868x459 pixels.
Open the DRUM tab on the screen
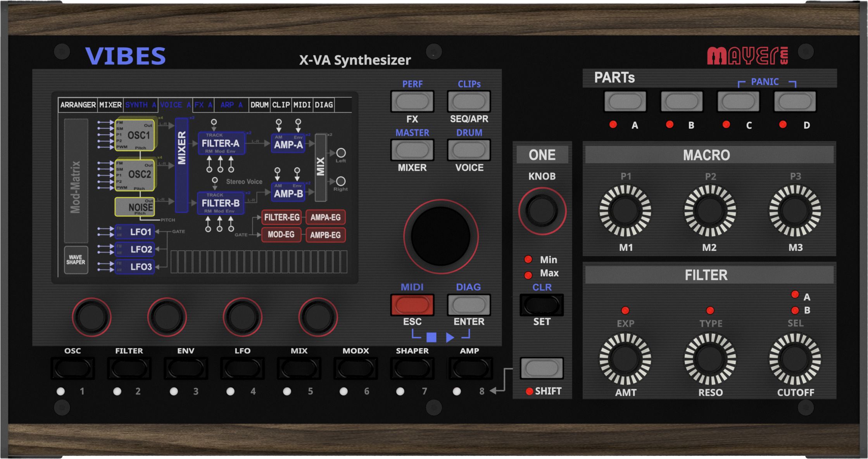click(259, 105)
